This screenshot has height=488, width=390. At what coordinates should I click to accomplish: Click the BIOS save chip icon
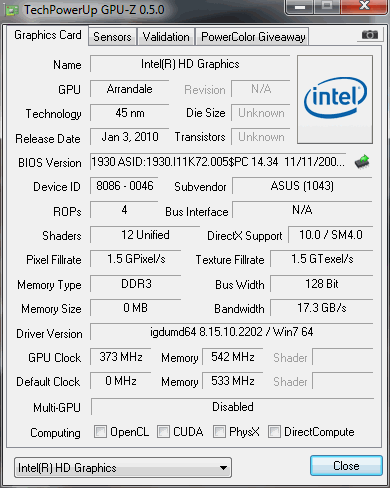tap(362, 162)
